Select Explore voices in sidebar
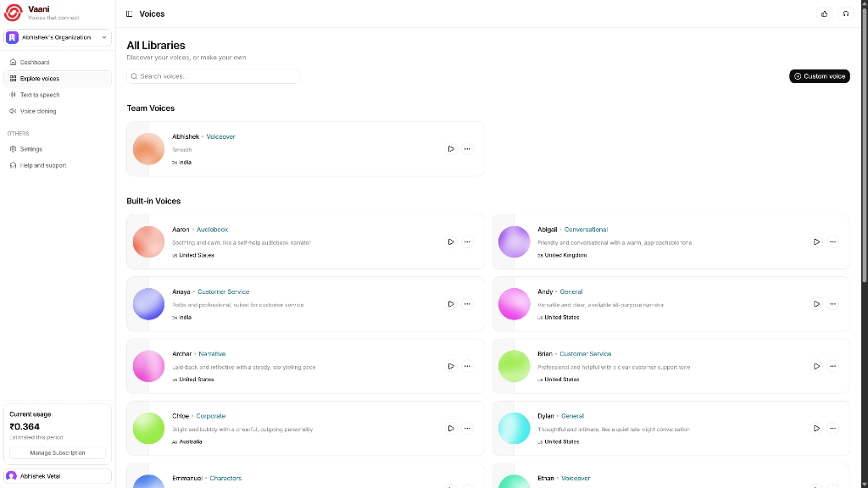Image resolution: width=868 pixels, height=488 pixels. click(x=58, y=79)
